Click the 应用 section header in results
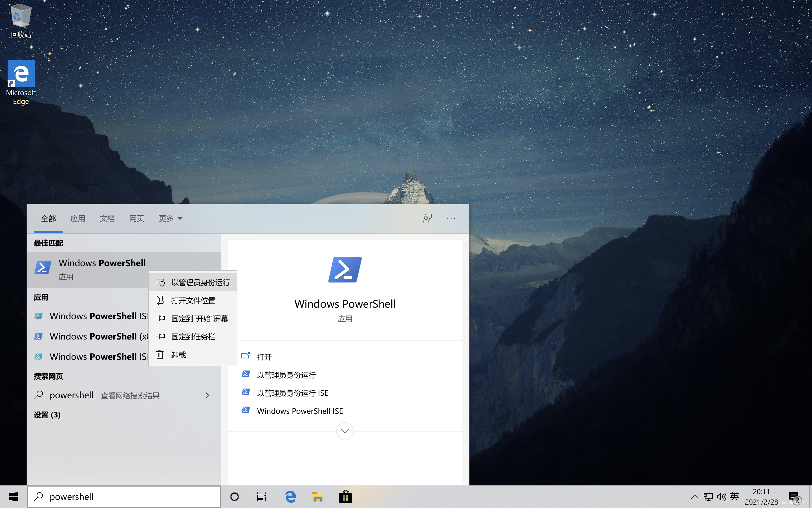812x508 pixels. pos(41,297)
